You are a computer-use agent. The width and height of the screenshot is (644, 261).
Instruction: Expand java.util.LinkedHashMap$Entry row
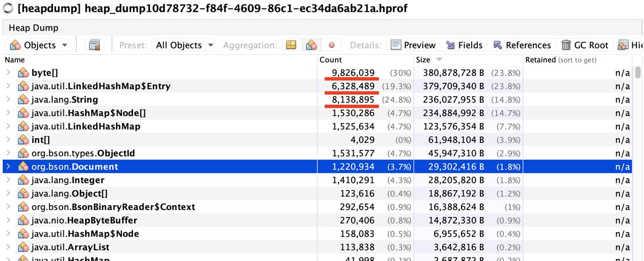coord(8,86)
